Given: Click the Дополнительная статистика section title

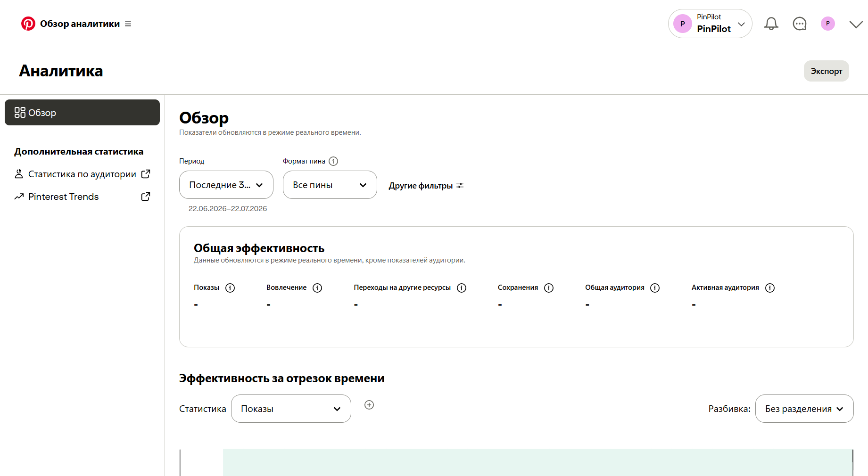Looking at the screenshot, I should coord(79,152).
